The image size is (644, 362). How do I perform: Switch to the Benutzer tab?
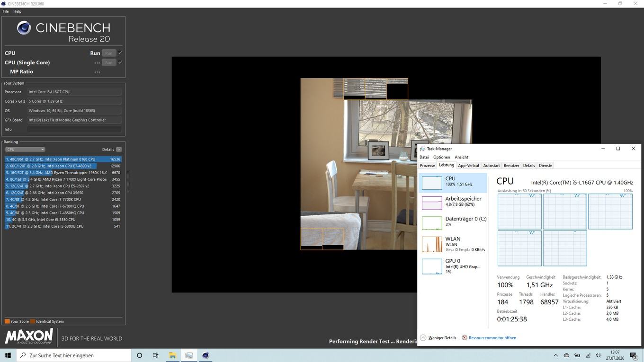click(511, 166)
